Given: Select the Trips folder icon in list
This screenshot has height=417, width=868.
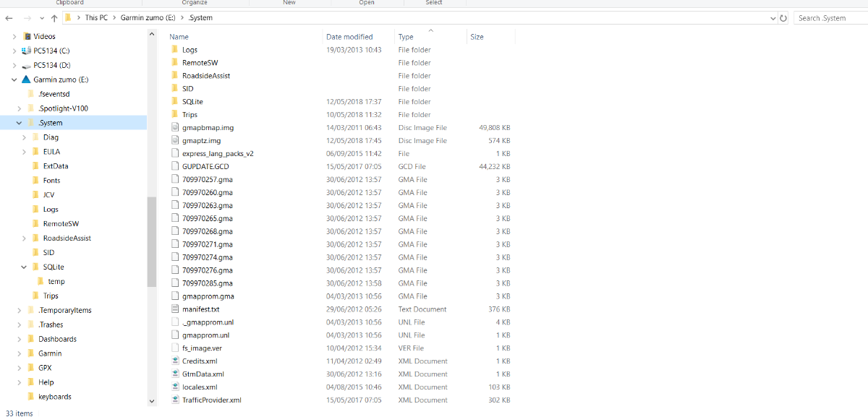Looking at the screenshot, I should tap(174, 115).
